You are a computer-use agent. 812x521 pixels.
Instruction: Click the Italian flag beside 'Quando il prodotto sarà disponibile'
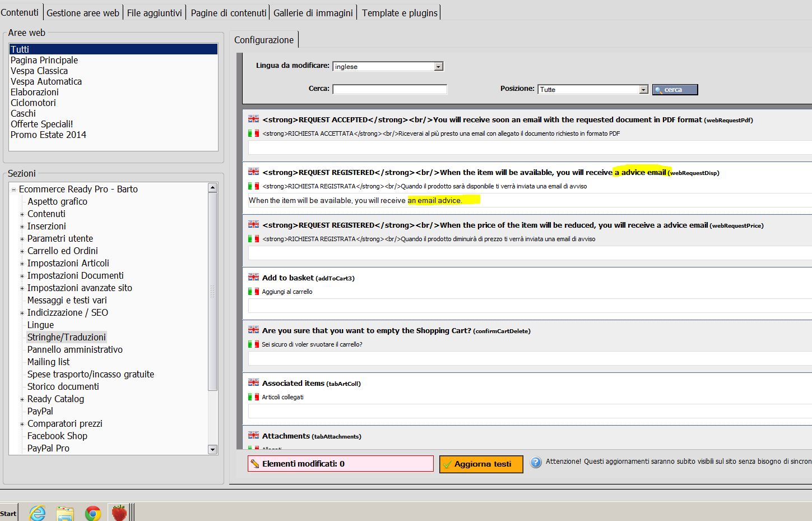pyautogui.click(x=254, y=186)
